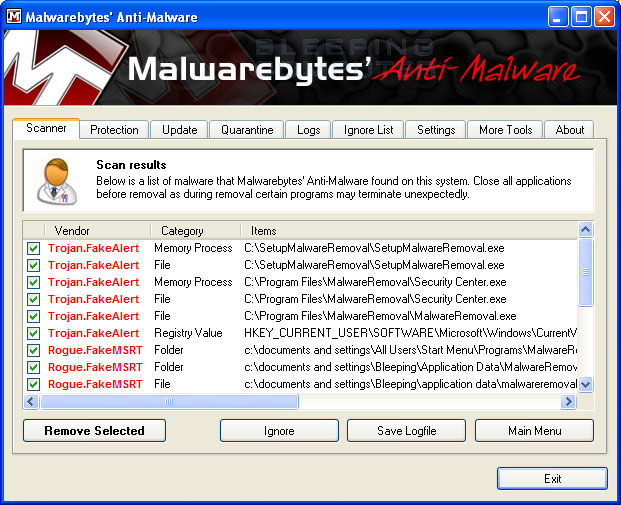This screenshot has width=621, height=505.
Task: Uncheck the File SetupMalwareRemoval.exe entry
Action: coord(34,265)
